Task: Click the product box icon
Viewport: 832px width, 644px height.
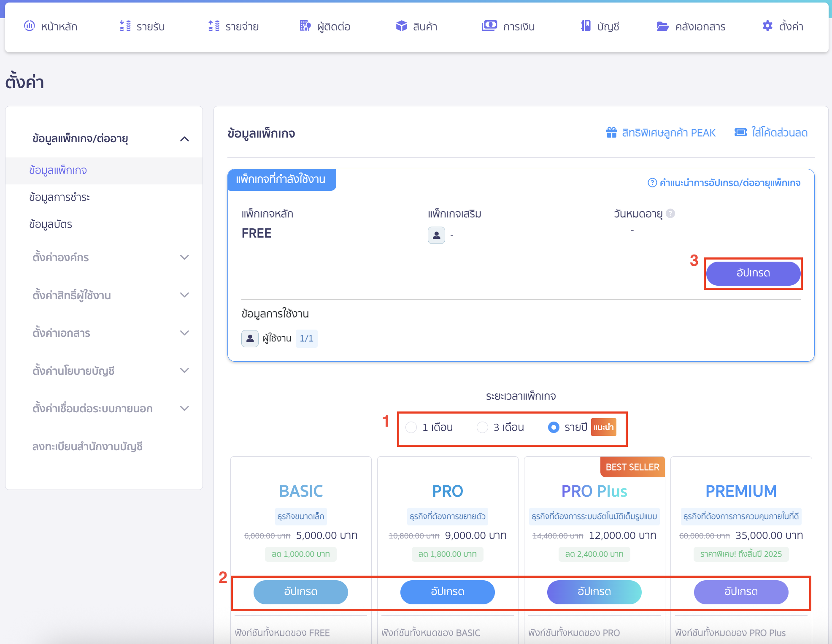Action: coord(401,26)
